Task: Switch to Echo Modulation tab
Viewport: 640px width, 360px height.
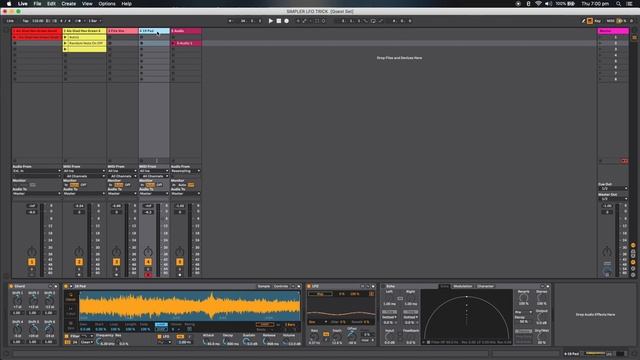Action: pyautogui.click(x=462, y=287)
